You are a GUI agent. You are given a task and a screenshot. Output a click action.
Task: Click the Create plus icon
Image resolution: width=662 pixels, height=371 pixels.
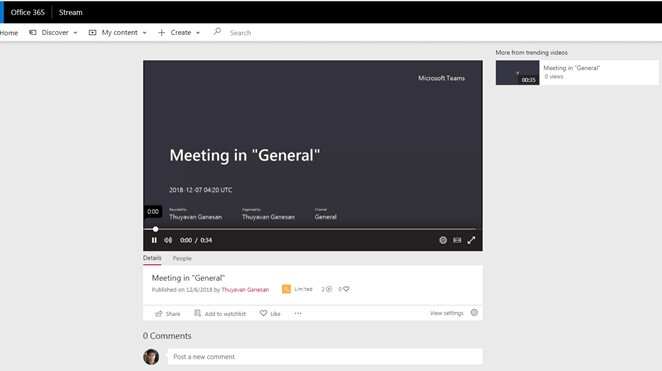pyautogui.click(x=161, y=32)
